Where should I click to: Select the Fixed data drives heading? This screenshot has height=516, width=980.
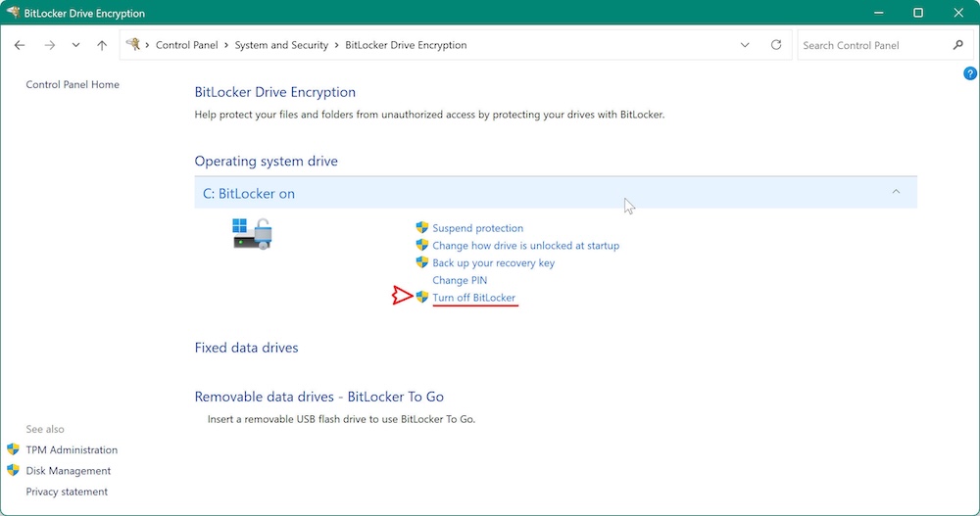(246, 348)
